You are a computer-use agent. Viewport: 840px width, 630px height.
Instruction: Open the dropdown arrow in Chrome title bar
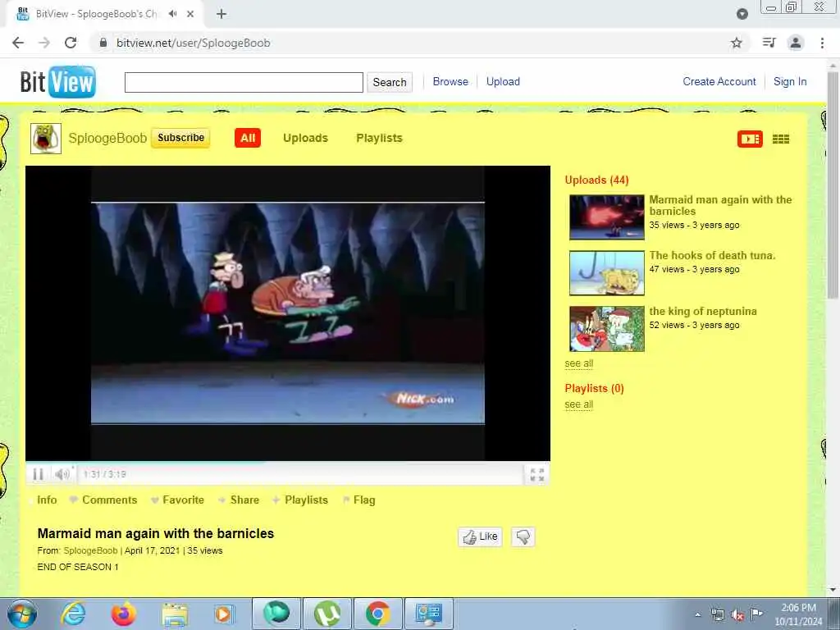click(x=742, y=14)
